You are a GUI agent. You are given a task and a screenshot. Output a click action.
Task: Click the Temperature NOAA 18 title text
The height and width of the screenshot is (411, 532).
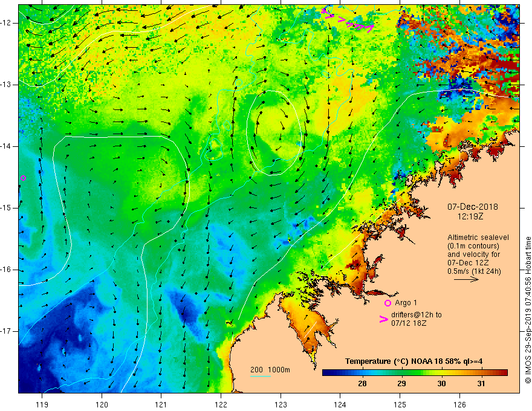click(414, 361)
